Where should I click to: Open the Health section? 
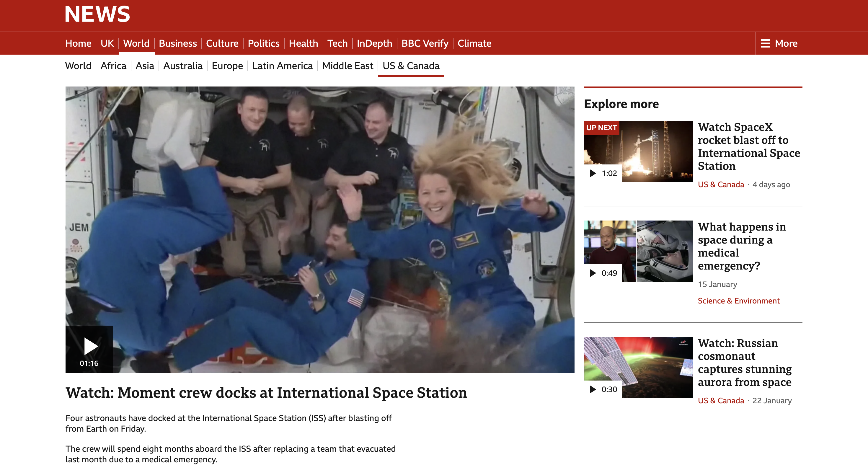303,43
